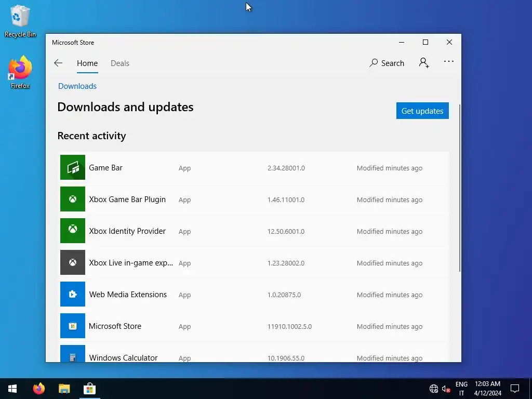Image resolution: width=532 pixels, height=399 pixels.
Task: Open the Game Bar app icon
Action: (73, 167)
